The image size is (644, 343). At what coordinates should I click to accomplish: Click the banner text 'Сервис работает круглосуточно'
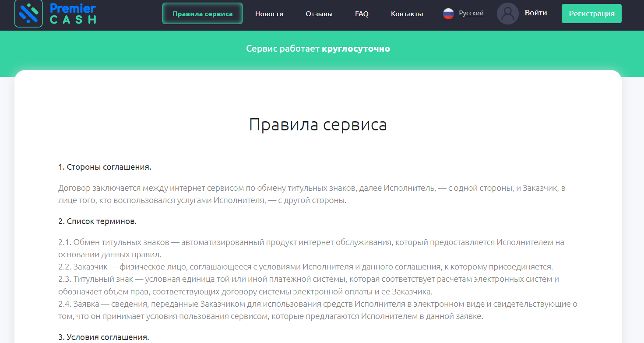point(318,49)
